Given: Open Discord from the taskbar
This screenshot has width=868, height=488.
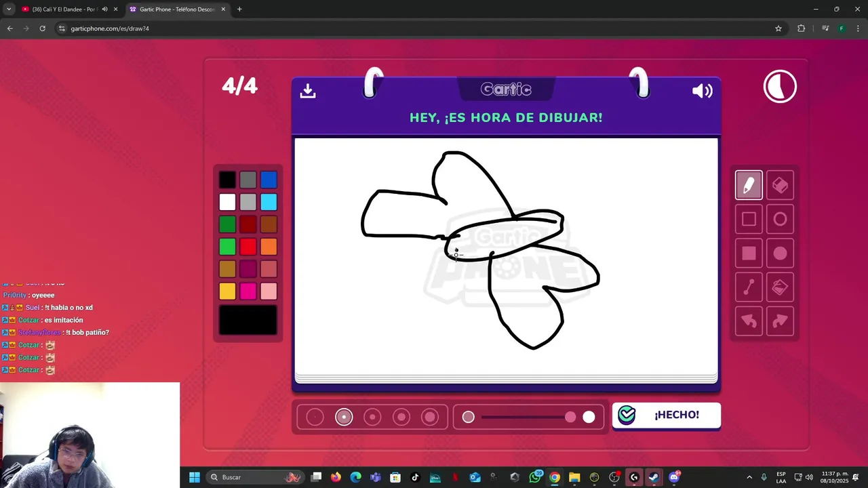Looking at the screenshot, I should tap(673, 477).
